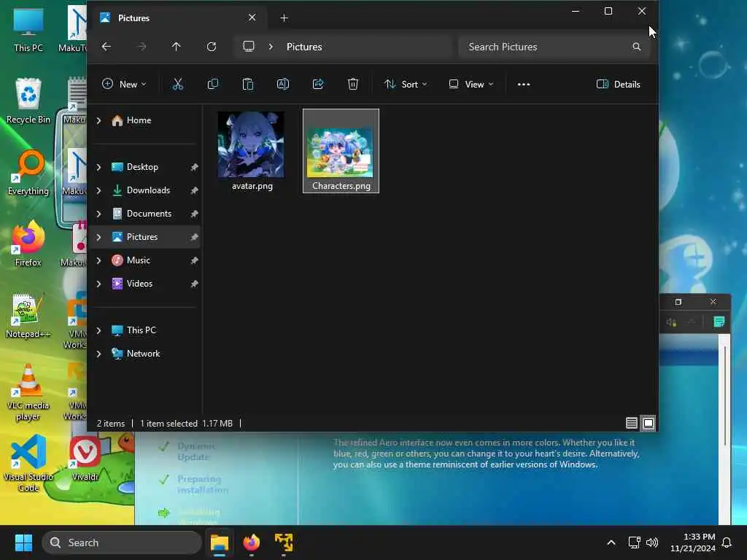Image resolution: width=747 pixels, height=560 pixels.
Task: Open the Windows Start menu
Action: click(x=23, y=542)
